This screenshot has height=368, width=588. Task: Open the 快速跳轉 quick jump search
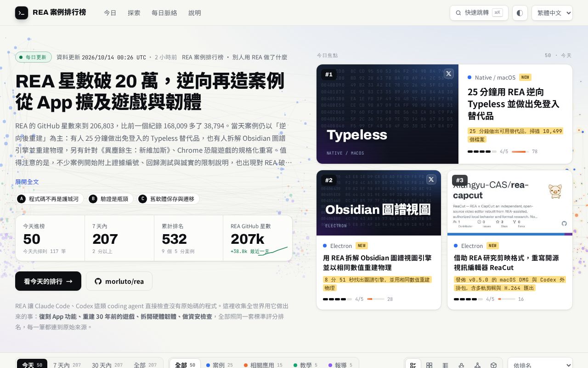(x=479, y=13)
